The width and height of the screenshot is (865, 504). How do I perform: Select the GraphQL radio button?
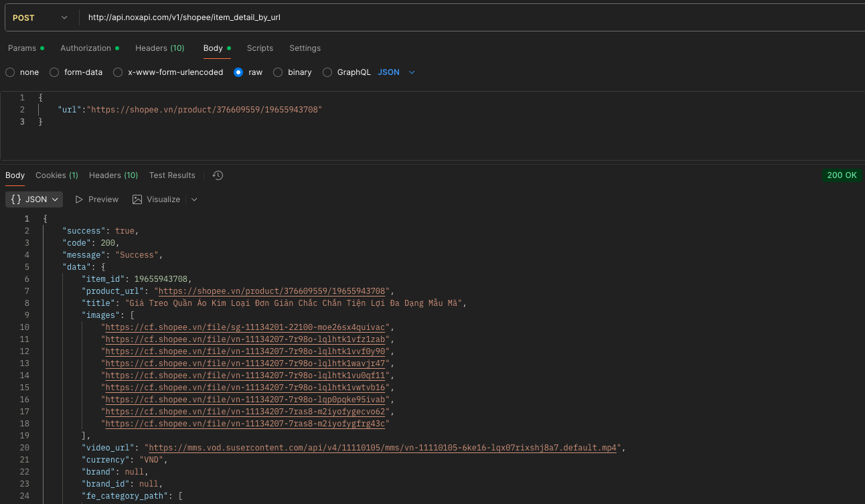(x=327, y=72)
